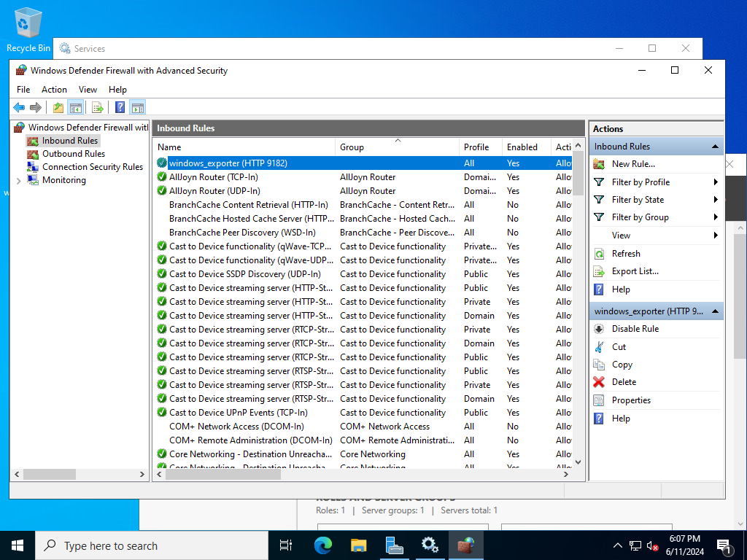Viewport: 747px width, 560px height.
Task: Open the View menu in menu bar
Action: [88, 90]
